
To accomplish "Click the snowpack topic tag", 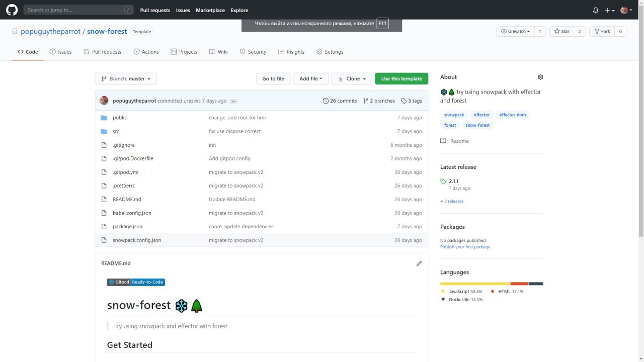I will (454, 115).
